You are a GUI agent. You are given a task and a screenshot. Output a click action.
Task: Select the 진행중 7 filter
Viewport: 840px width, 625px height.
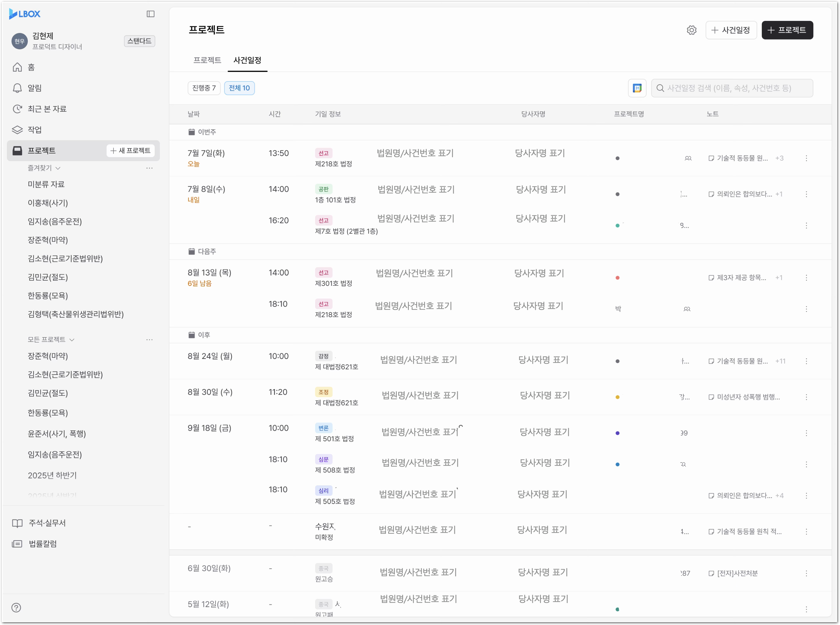(204, 88)
